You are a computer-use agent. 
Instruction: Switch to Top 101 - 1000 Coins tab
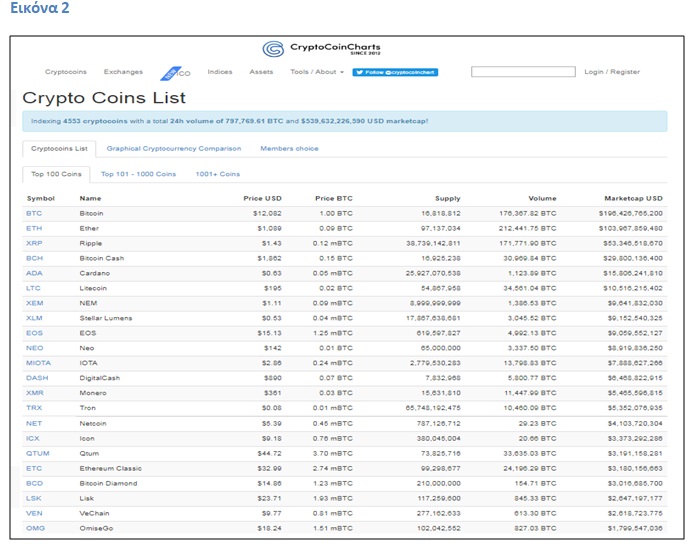tap(138, 174)
